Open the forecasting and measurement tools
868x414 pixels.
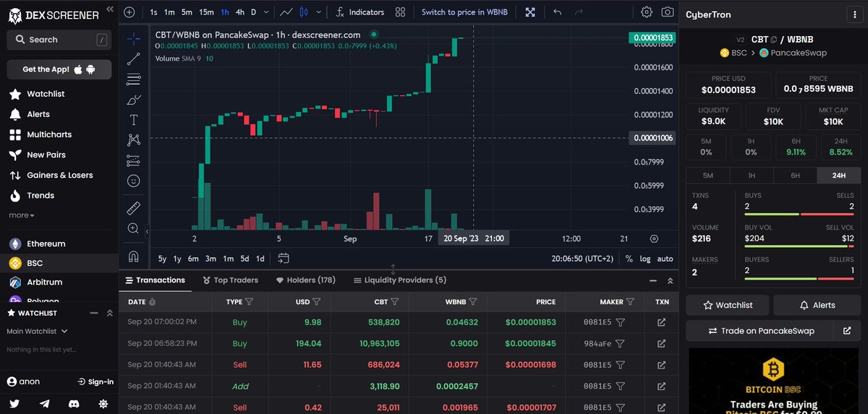[x=134, y=160]
